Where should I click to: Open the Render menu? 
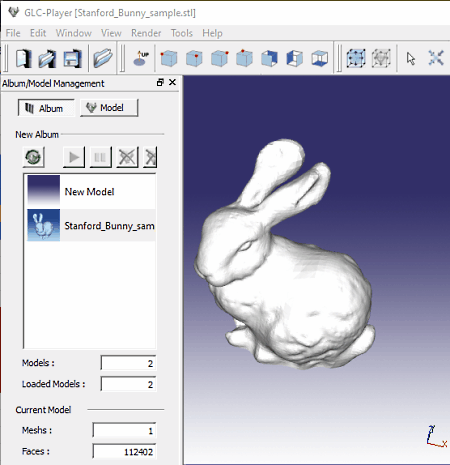pos(146,33)
